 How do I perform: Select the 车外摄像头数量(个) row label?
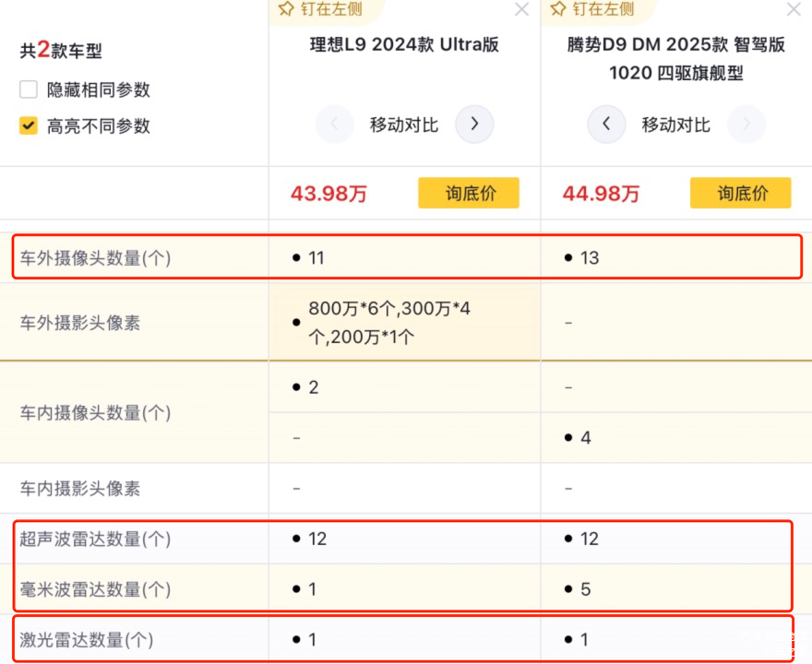(x=96, y=258)
